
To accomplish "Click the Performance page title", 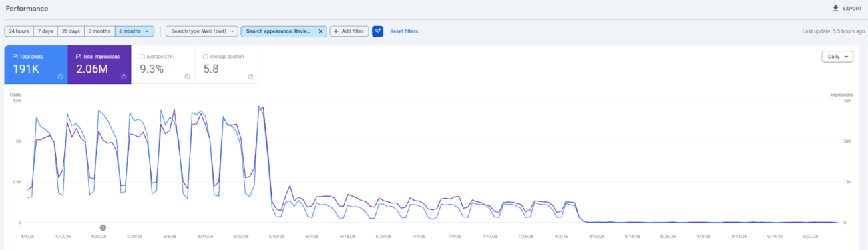I will point(27,8).
